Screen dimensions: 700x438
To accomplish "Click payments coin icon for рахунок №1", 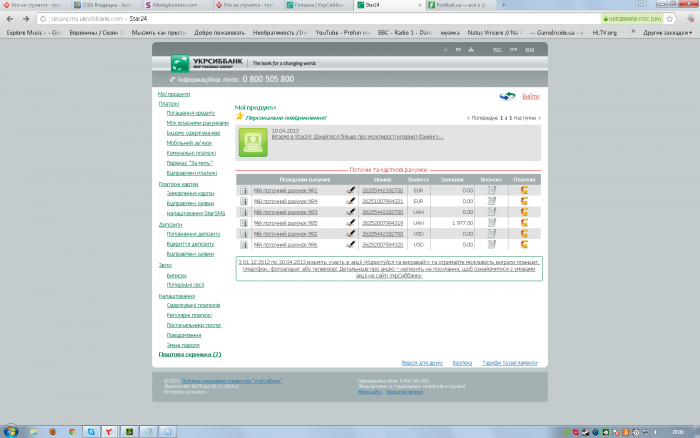I will click(x=524, y=190).
